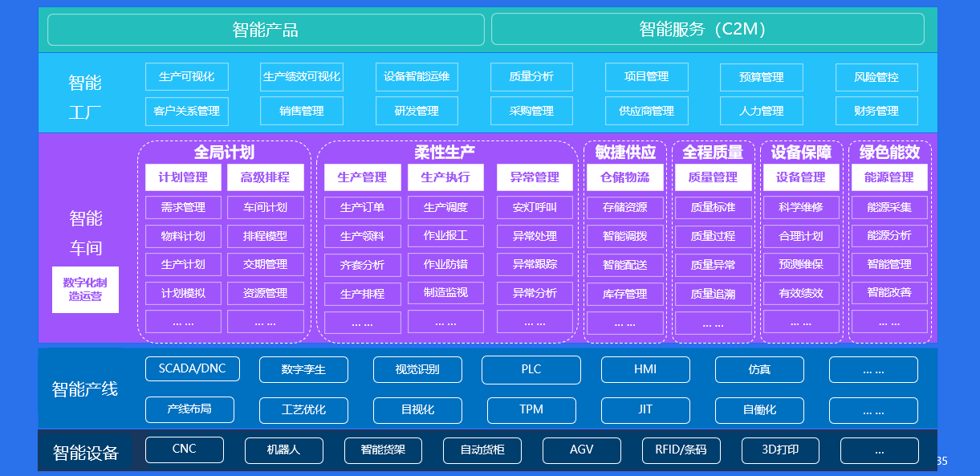This screenshot has width=980, height=476.
Task: Select 风险管控 in the smart factory row
Action: pyautogui.click(x=876, y=77)
